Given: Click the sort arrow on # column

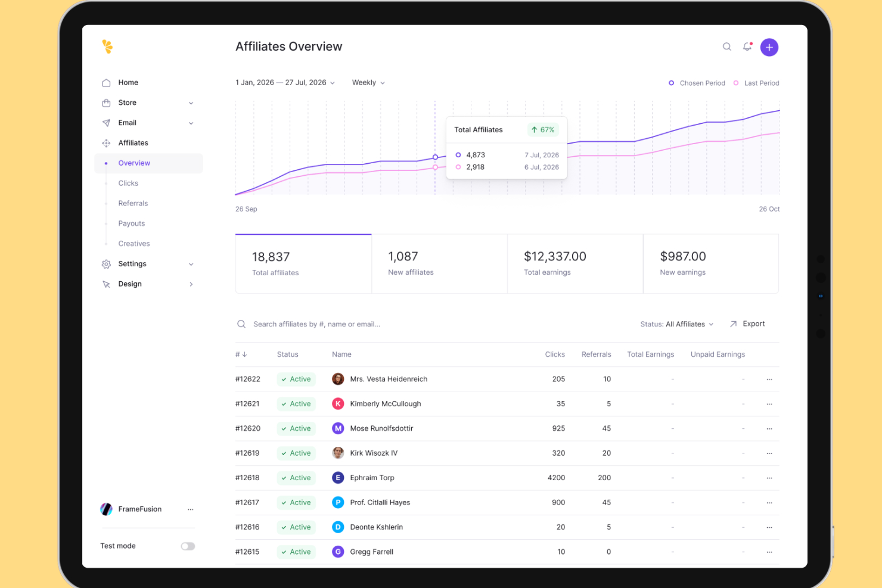Looking at the screenshot, I should [x=244, y=354].
